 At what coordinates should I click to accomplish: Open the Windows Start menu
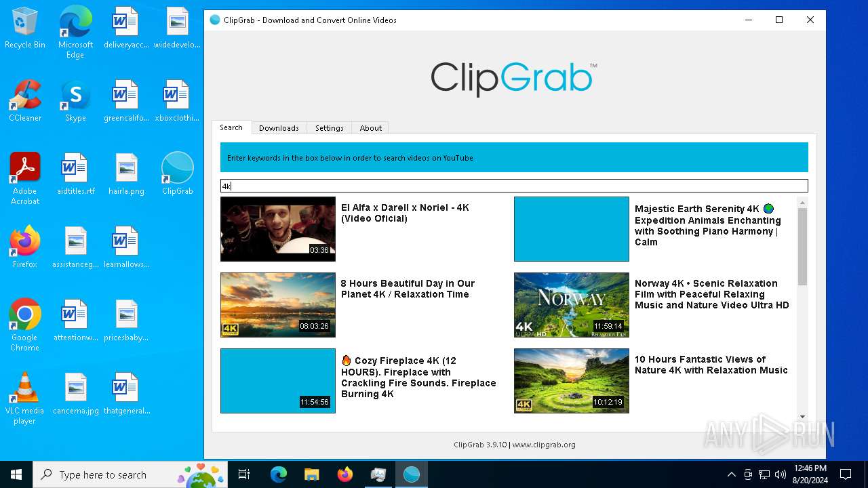point(16,474)
